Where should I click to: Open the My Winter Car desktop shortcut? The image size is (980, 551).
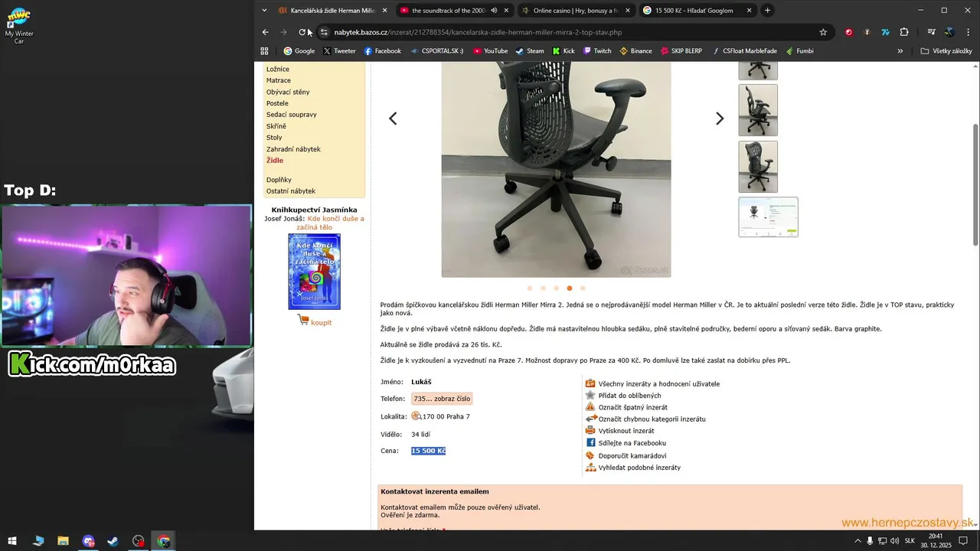(x=18, y=26)
